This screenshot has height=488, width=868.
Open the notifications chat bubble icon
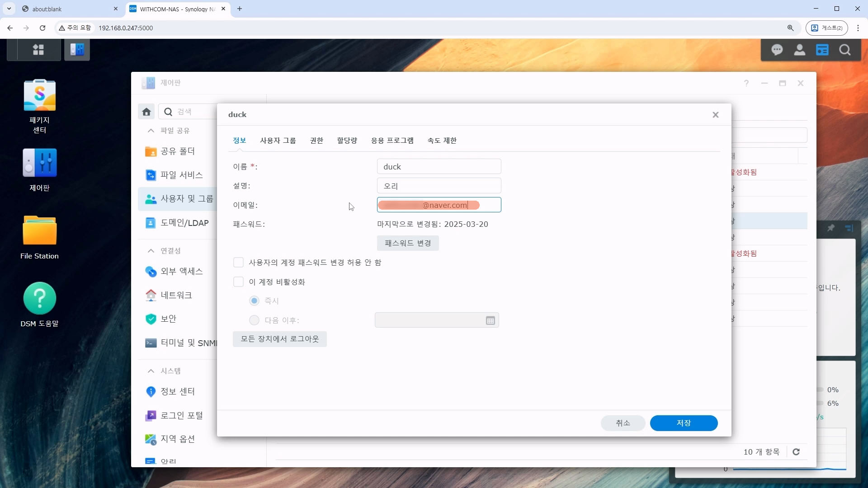[777, 50]
